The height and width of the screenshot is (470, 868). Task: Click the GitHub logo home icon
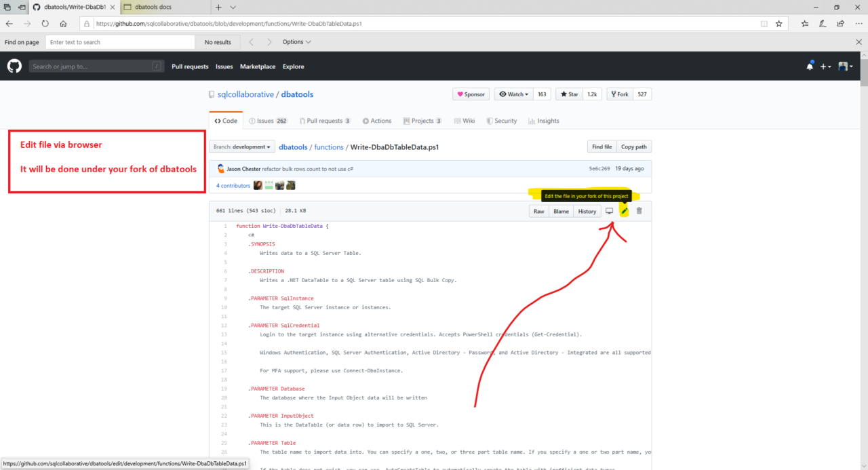pos(14,66)
